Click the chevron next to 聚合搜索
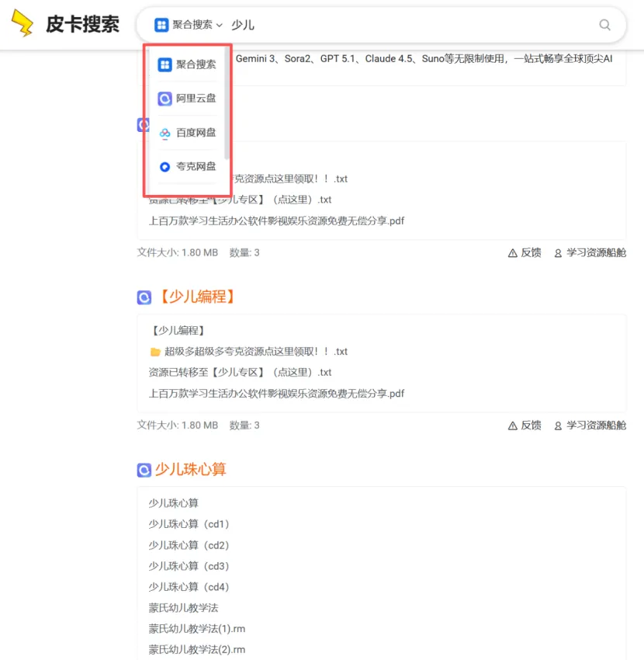The image size is (644, 660). (x=219, y=26)
